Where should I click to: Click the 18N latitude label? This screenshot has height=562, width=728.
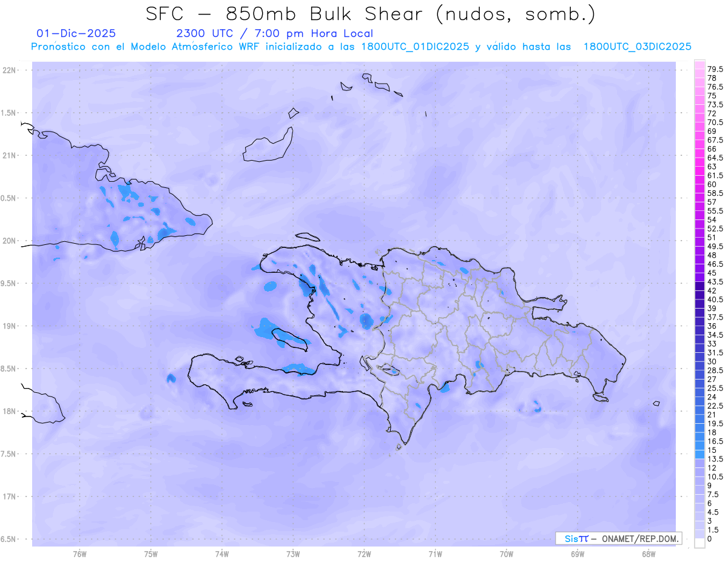coord(10,411)
